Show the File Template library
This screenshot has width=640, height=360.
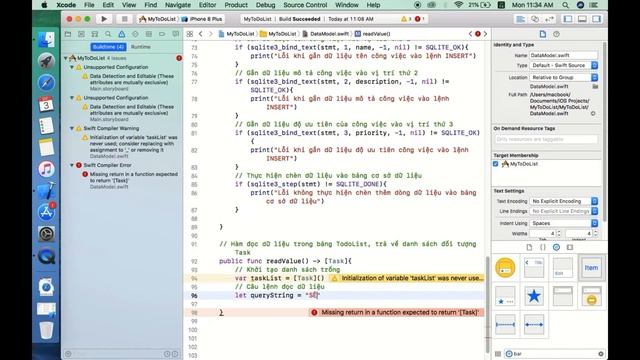pos(529,247)
